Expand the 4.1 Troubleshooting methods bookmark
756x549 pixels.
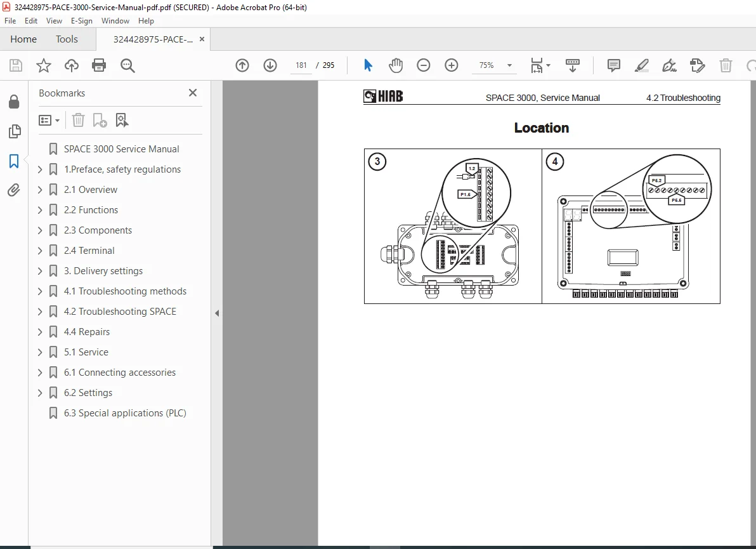pyautogui.click(x=40, y=291)
